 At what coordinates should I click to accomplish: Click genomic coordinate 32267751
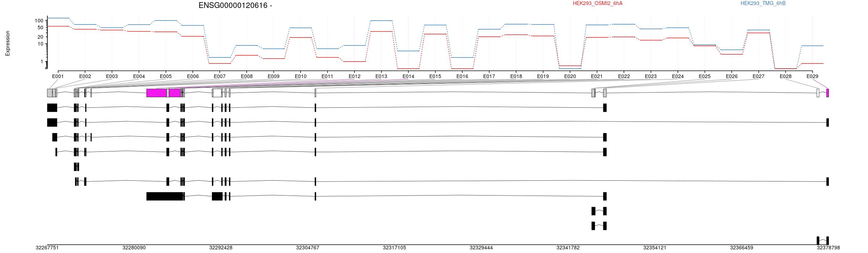[x=47, y=248]
